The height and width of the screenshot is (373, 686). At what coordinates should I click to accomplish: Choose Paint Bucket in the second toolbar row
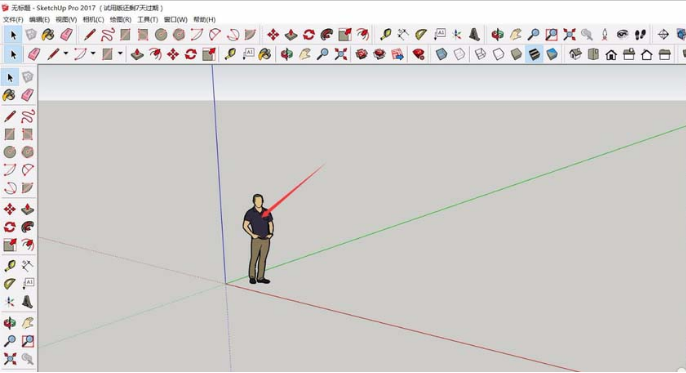tap(264, 54)
